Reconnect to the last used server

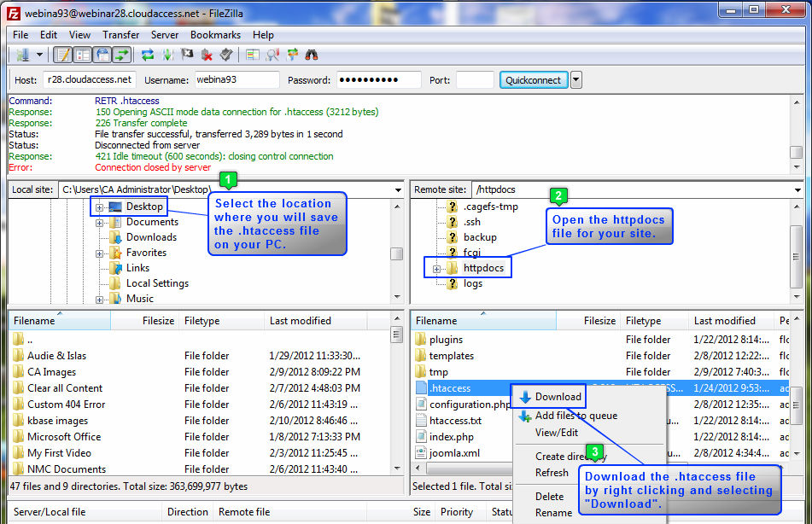point(225,55)
